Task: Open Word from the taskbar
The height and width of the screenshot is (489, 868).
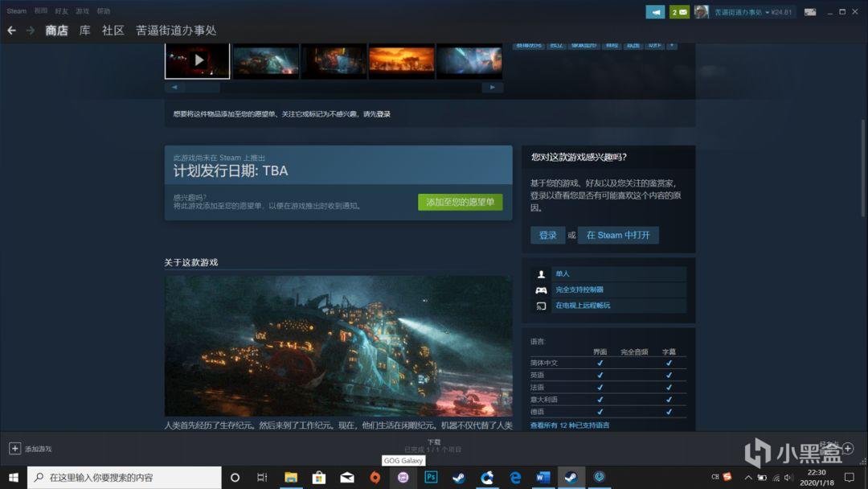Action: [543, 478]
